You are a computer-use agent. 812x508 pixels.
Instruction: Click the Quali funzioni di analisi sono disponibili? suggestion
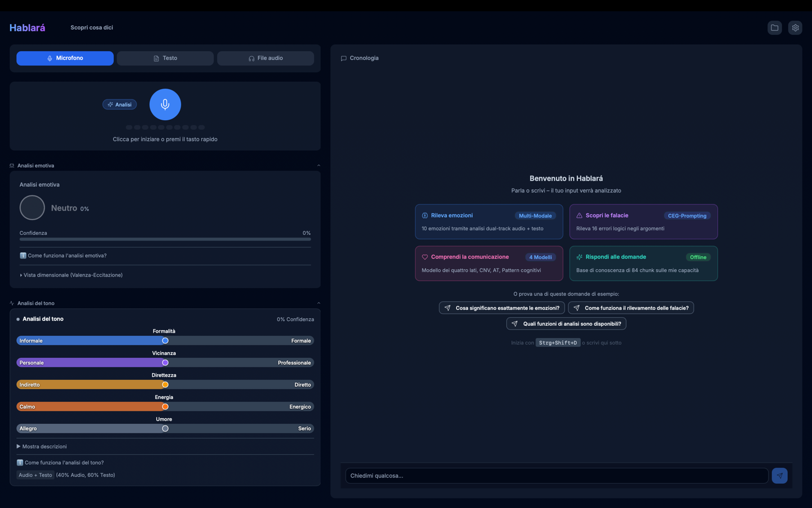pyautogui.click(x=566, y=323)
